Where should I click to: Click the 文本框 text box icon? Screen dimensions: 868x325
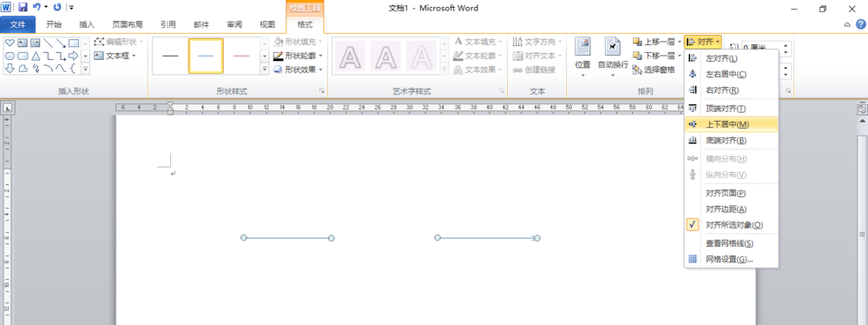tap(99, 56)
